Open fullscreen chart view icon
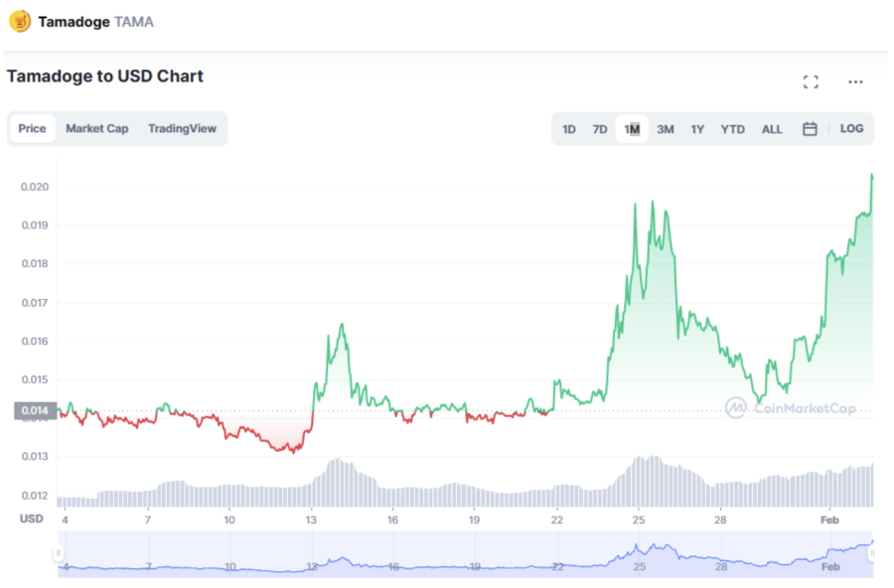The width and height of the screenshot is (894, 588). pyautogui.click(x=811, y=82)
